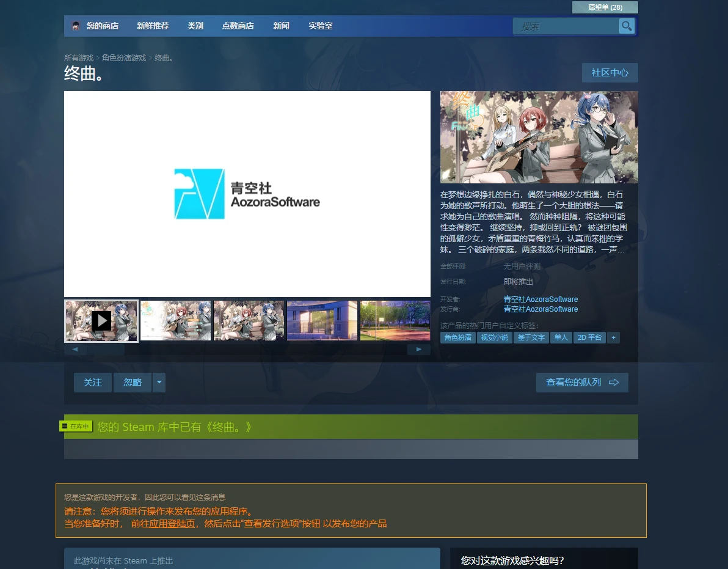
Task: Click the plus tag button
Action: (613, 338)
